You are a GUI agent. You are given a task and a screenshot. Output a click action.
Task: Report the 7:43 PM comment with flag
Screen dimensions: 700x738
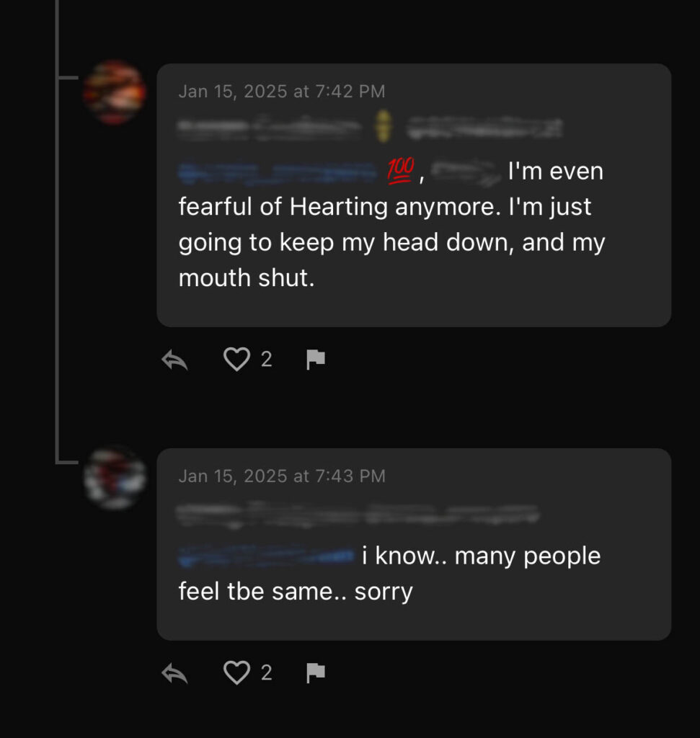pos(316,673)
